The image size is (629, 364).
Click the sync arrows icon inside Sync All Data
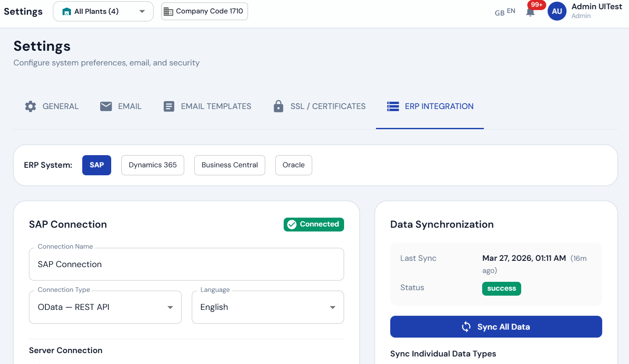pyautogui.click(x=466, y=326)
